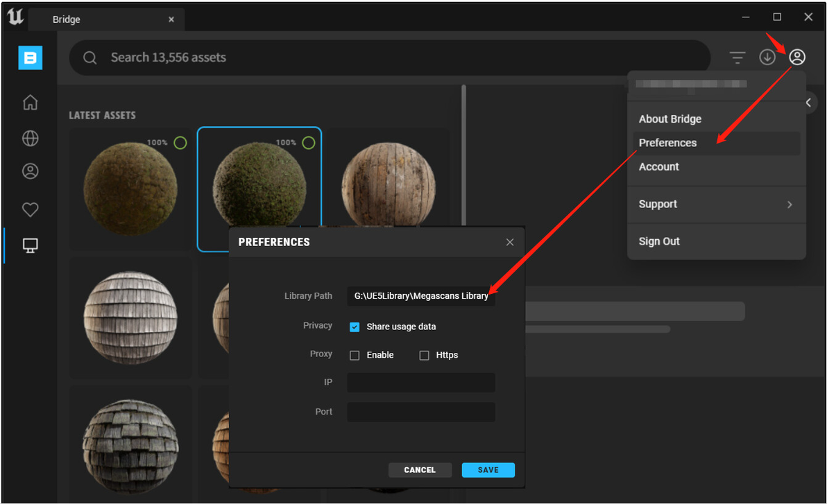The width and height of the screenshot is (827, 504).
Task: Click the Proxy label
Action: point(321,354)
